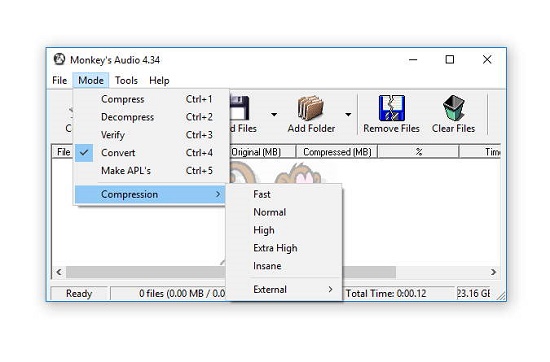
Task: Minimize the Monkey's Audio window
Action: tap(413, 59)
